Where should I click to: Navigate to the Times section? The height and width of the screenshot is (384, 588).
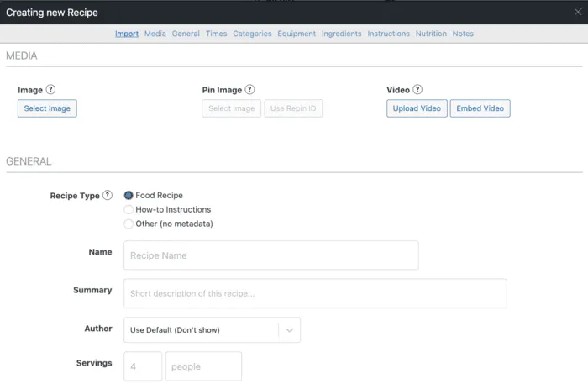(217, 34)
